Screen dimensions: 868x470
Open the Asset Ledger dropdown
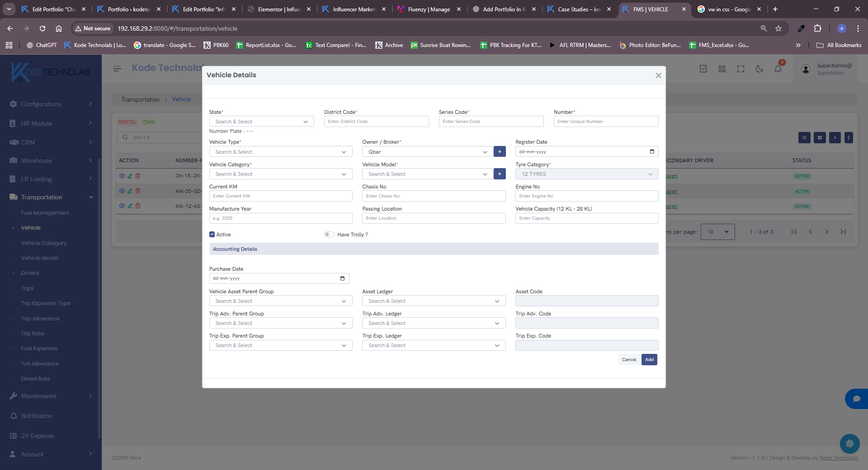click(433, 301)
